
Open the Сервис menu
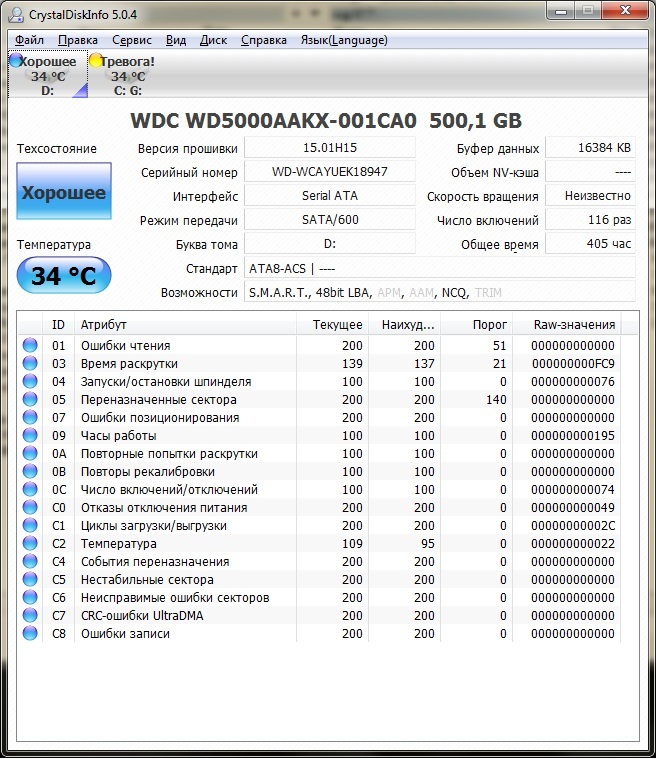[132, 40]
